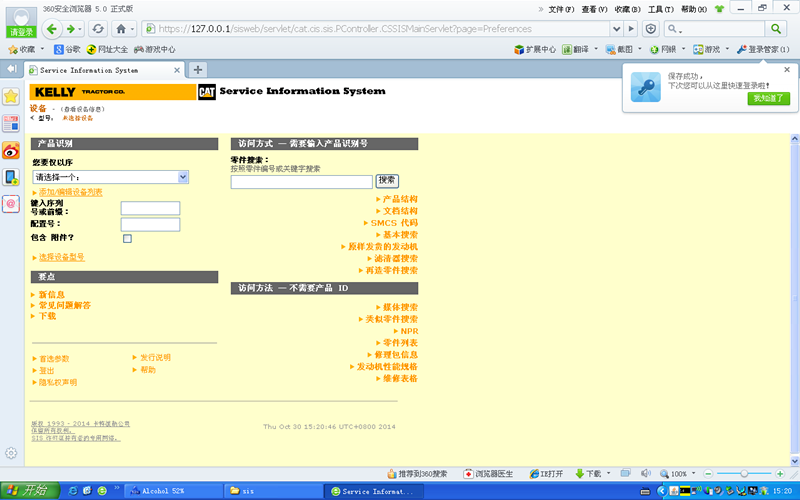Open the Windows 开始 Start button

click(x=30, y=491)
